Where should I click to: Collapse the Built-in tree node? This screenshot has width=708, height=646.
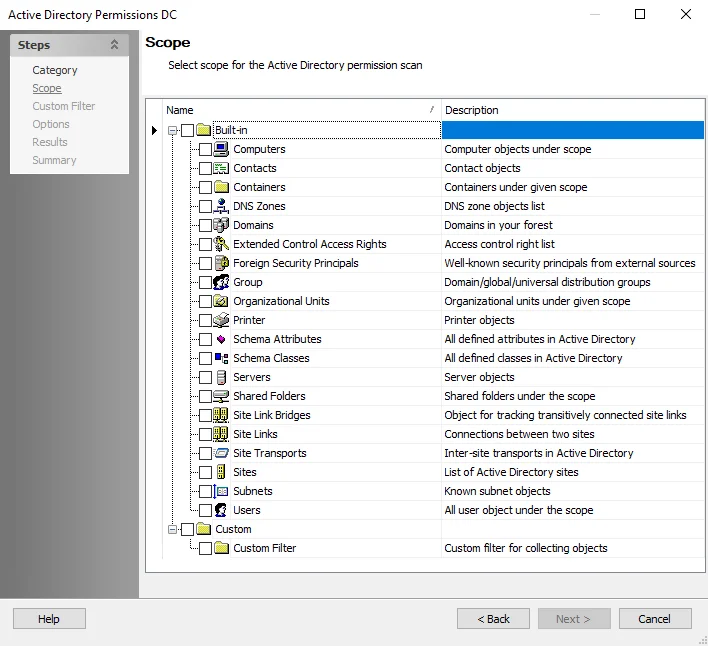[172, 130]
